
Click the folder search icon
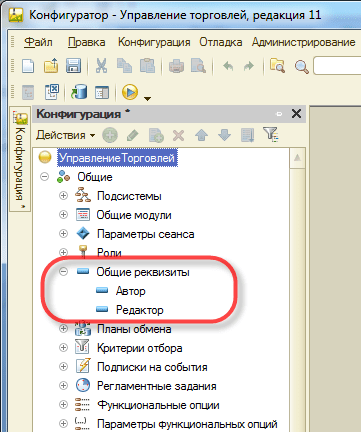coord(277,66)
